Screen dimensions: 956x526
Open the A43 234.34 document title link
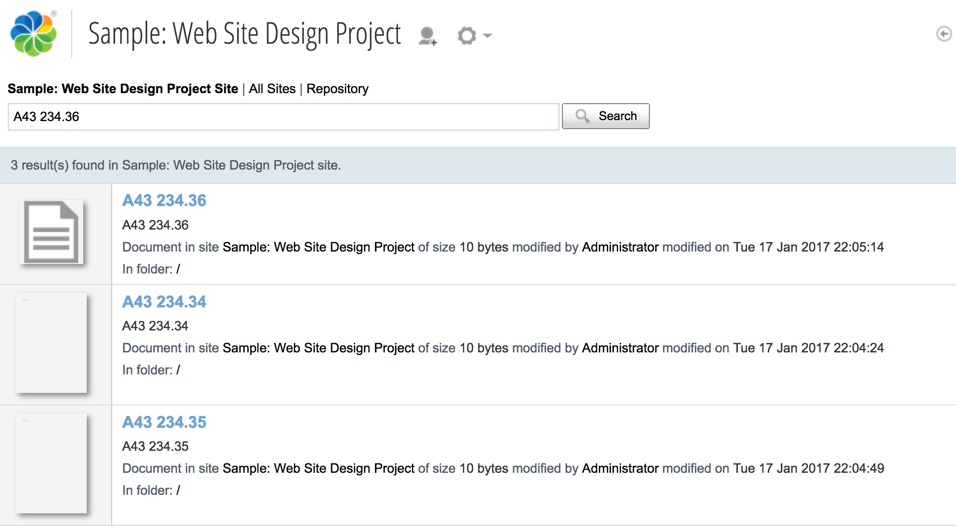pos(164,302)
